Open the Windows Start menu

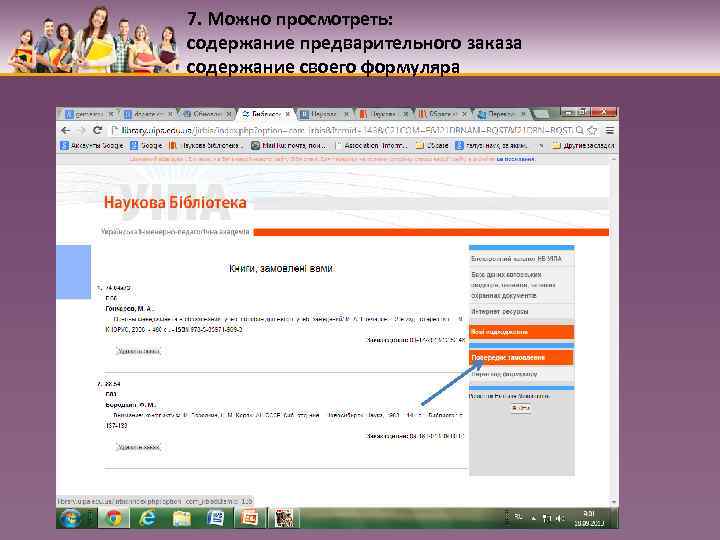point(71,518)
